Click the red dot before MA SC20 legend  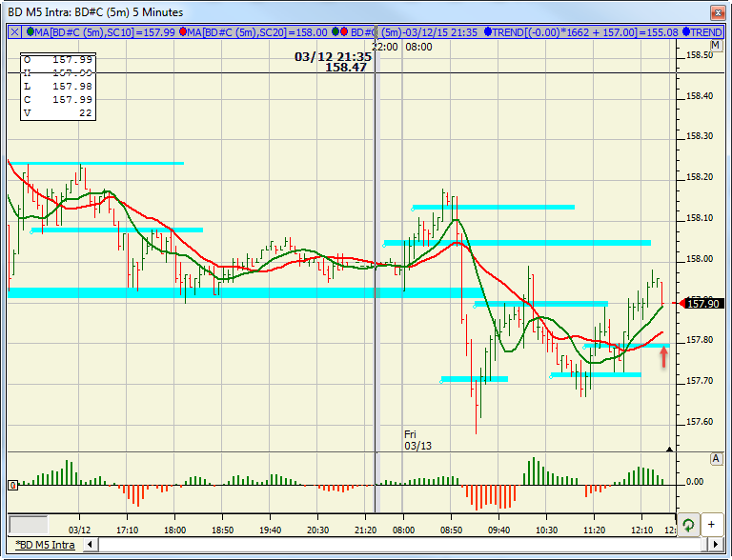(x=183, y=32)
